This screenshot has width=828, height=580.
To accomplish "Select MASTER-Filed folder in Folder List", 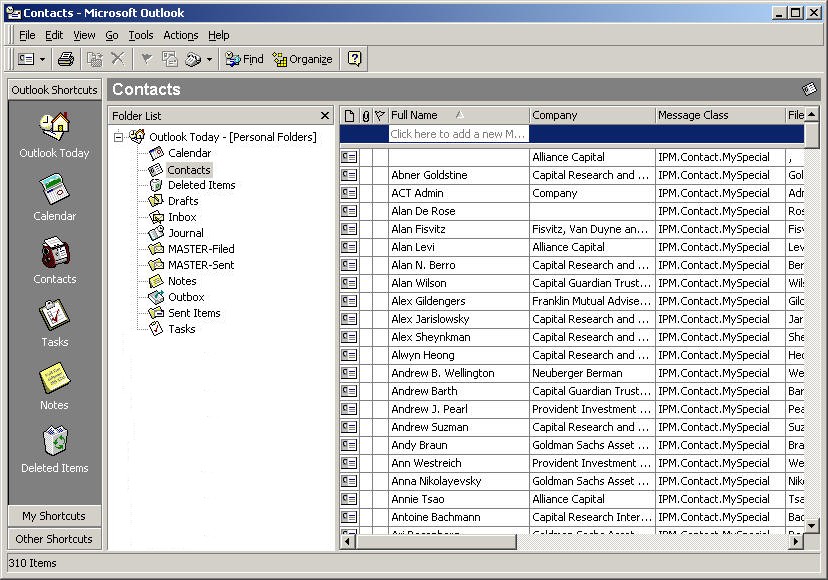I will (201, 249).
